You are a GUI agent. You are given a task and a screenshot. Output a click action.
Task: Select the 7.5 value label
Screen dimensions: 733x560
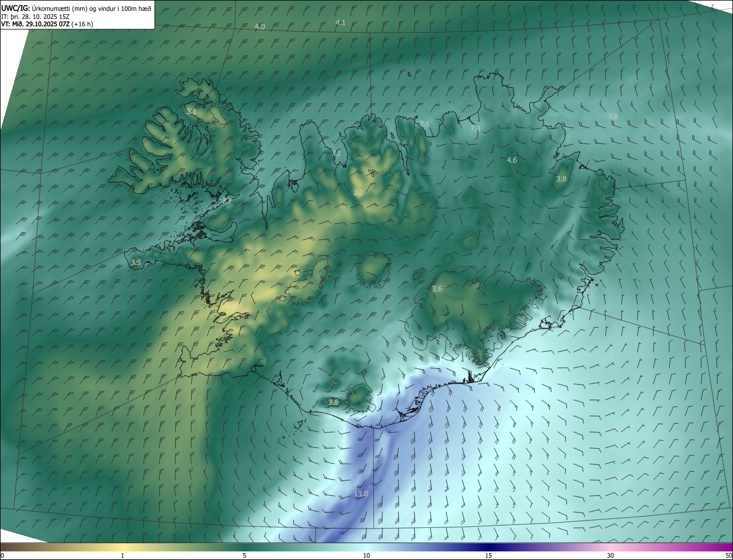[x=424, y=124]
